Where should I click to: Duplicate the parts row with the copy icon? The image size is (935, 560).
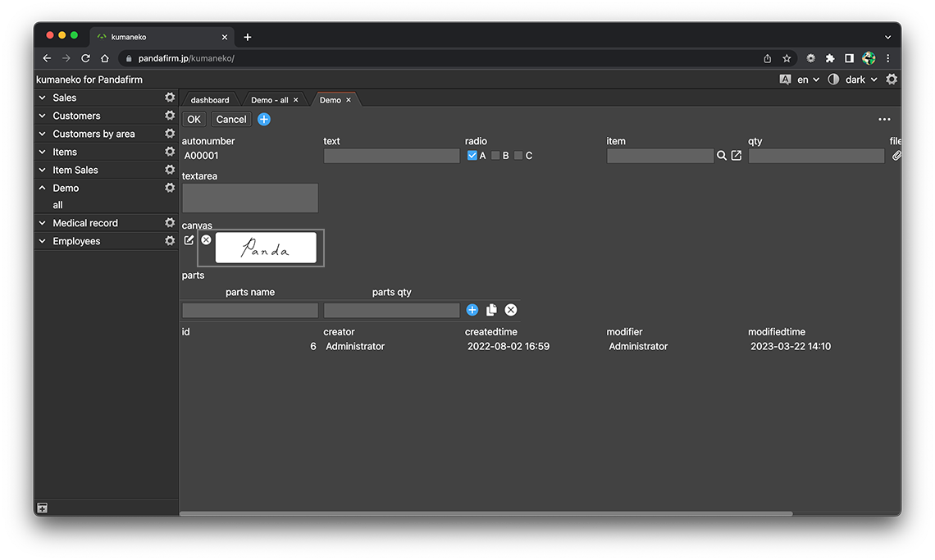[491, 310]
